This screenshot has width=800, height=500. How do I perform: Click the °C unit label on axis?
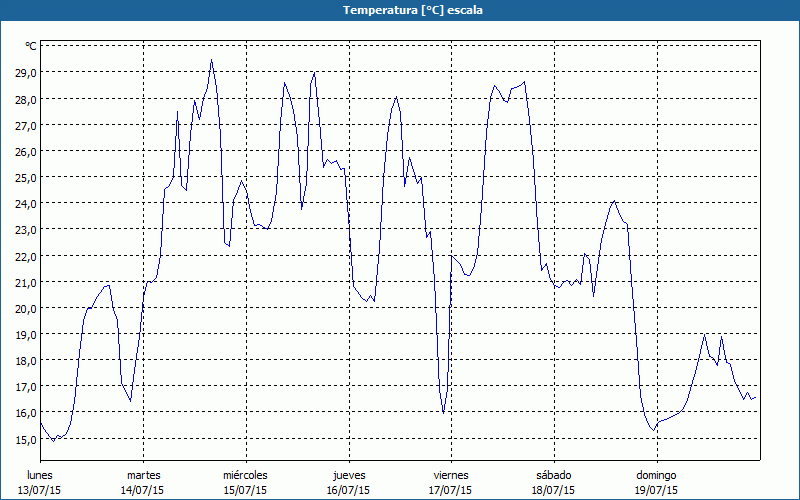click(x=31, y=46)
